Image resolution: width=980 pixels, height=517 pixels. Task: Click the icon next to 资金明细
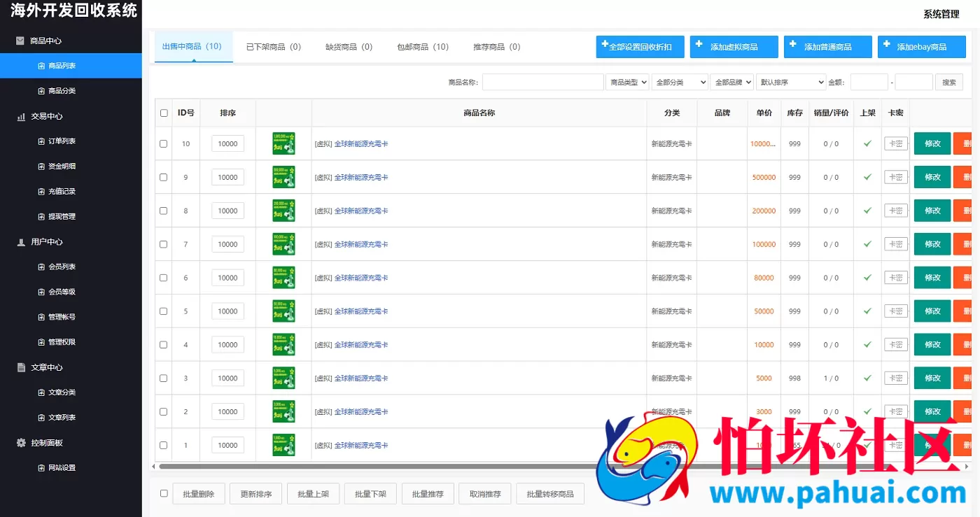click(41, 167)
